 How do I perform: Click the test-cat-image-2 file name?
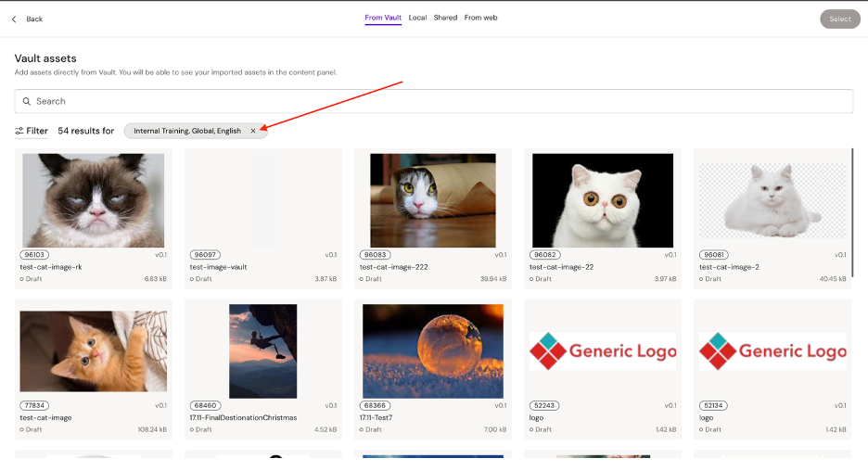tap(729, 267)
